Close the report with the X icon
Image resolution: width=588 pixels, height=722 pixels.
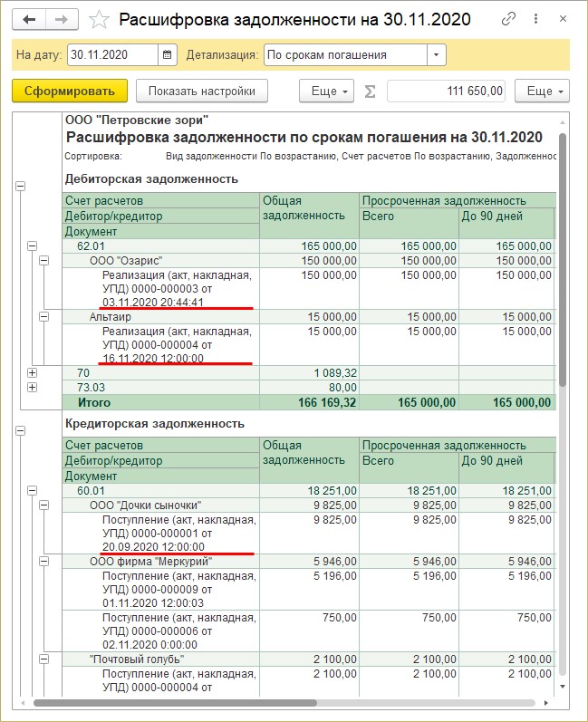pos(563,19)
